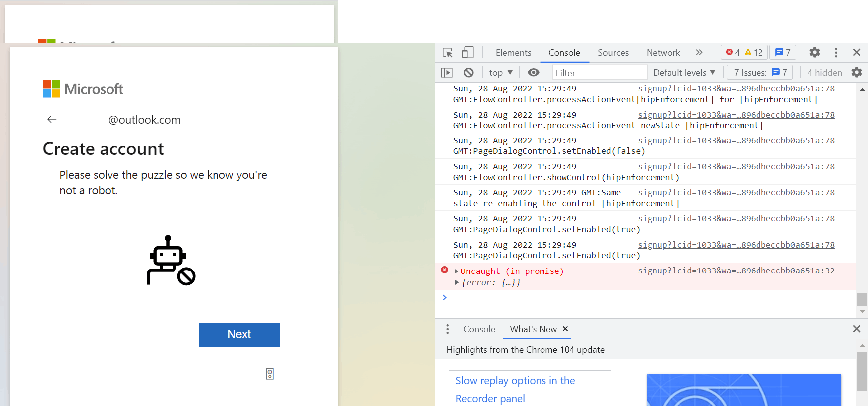Open DevTools settings gear

click(815, 52)
